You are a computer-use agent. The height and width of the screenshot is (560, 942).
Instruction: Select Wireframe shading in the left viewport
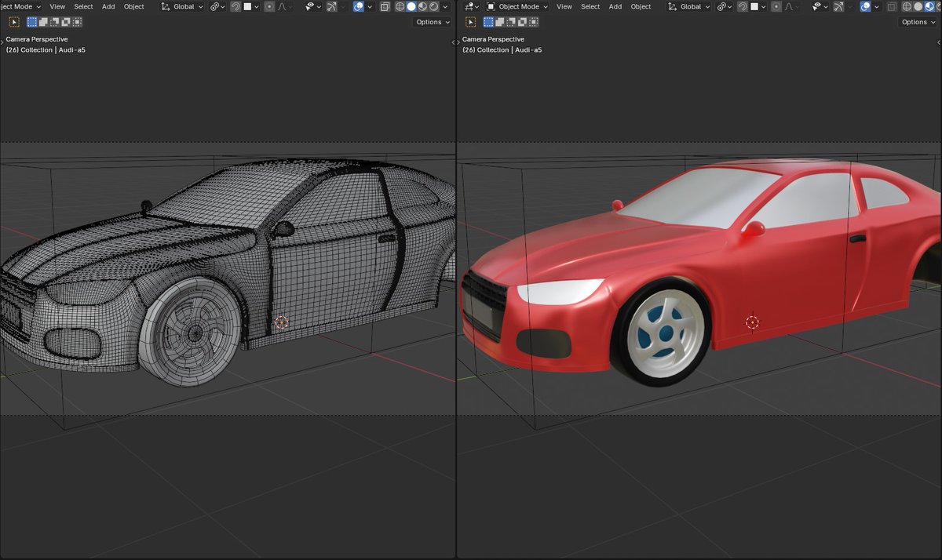[x=400, y=6]
